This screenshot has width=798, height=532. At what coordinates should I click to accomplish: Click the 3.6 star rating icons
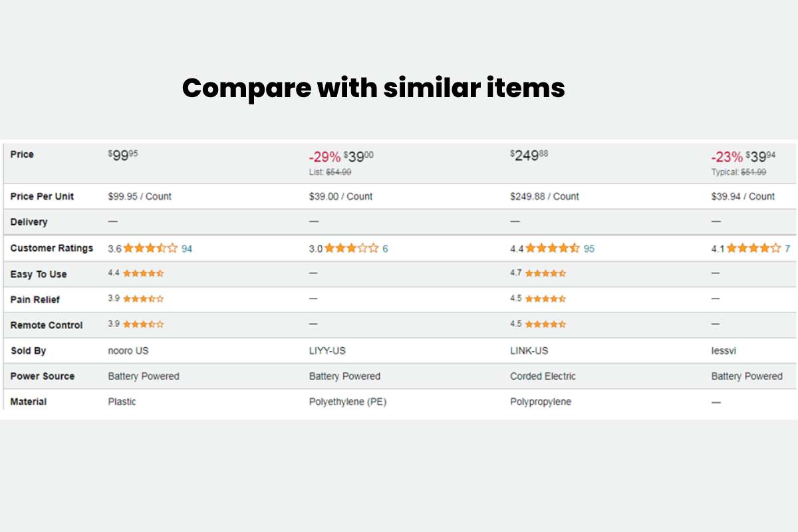pyautogui.click(x=150, y=248)
